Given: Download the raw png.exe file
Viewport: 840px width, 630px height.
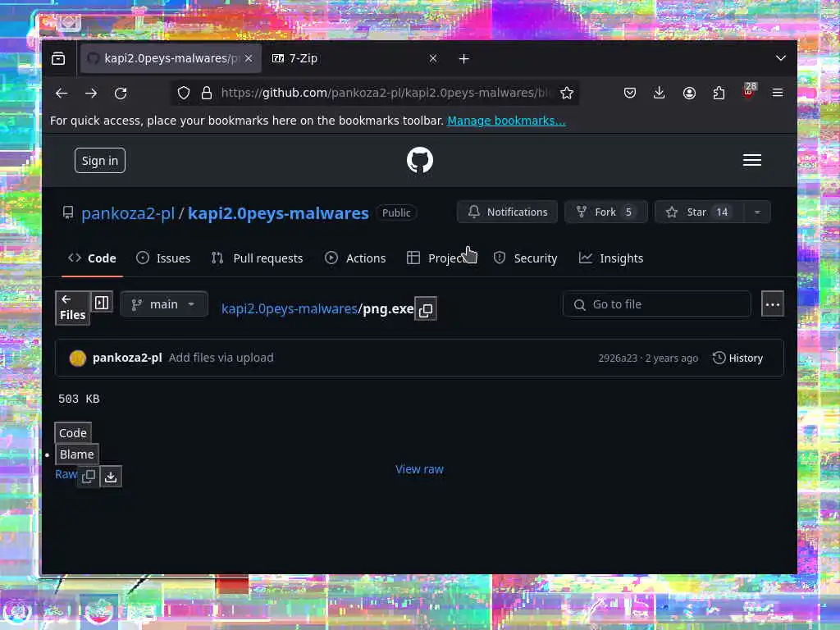Looking at the screenshot, I should 111,477.
